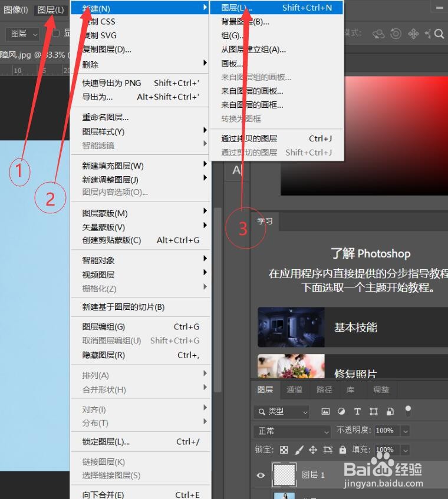Open the 图层 dropdown in options bar
Viewport: 448px width, 499px height.
point(22,34)
